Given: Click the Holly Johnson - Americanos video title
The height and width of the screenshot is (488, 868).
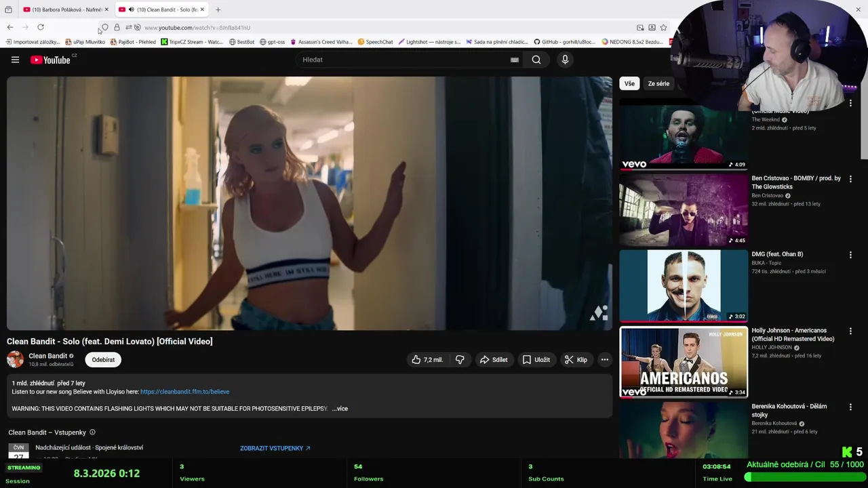Looking at the screenshot, I should 793,335.
